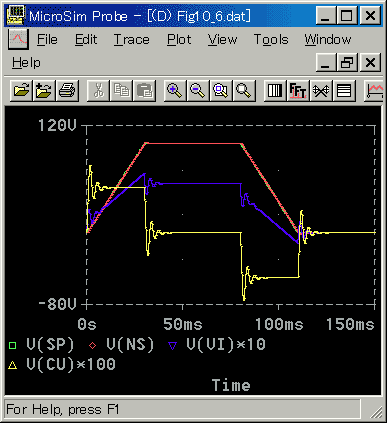Click the Zoom Area magnifier icon

(x=221, y=90)
